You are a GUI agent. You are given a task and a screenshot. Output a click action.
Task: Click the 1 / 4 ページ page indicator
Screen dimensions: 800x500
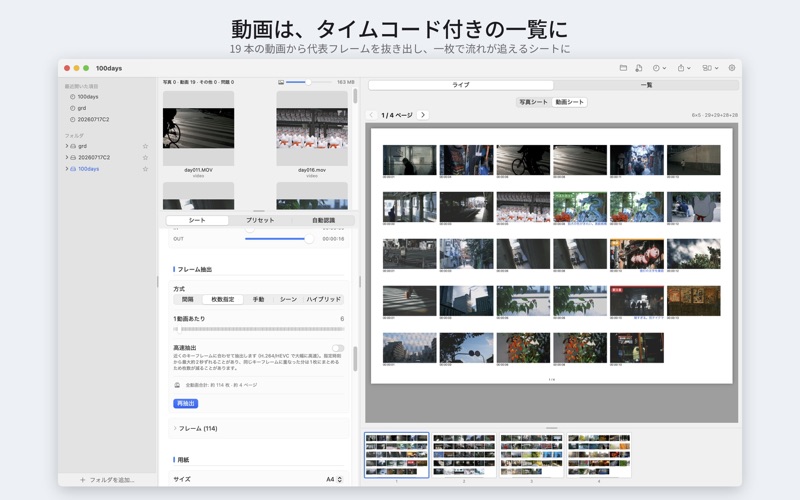pos(396,115)
